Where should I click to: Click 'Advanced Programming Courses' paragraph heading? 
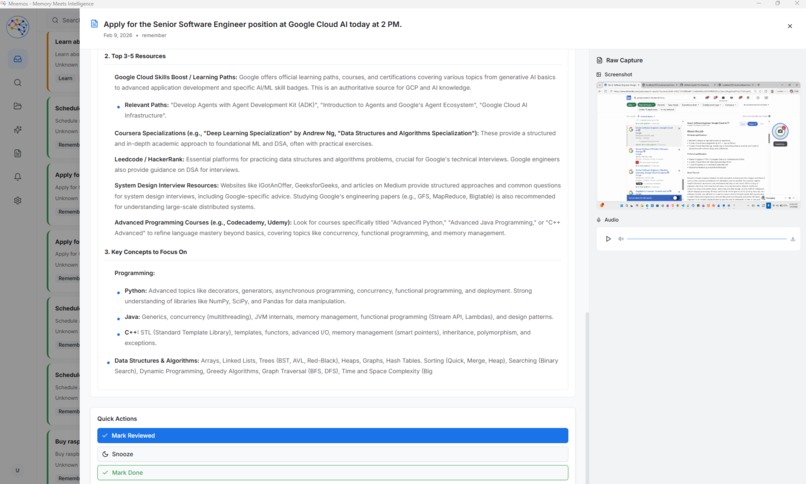[203, 222]
